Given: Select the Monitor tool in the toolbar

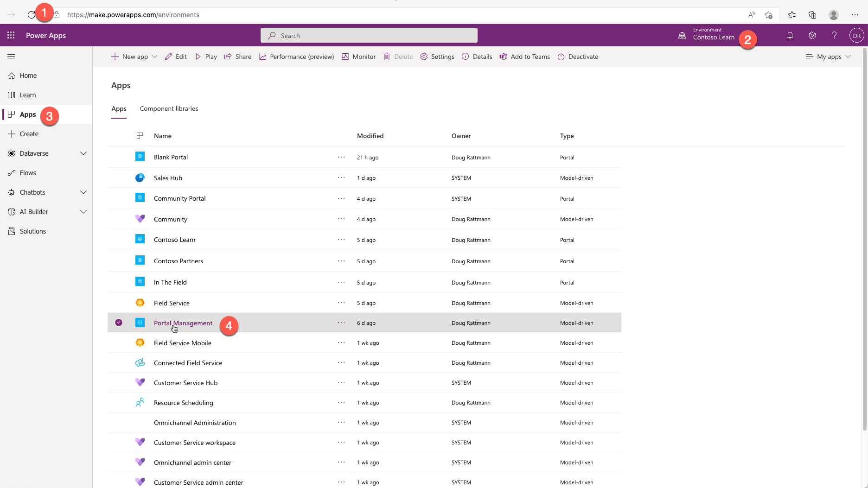Looking at the screenshot, I should coord(358,57).
